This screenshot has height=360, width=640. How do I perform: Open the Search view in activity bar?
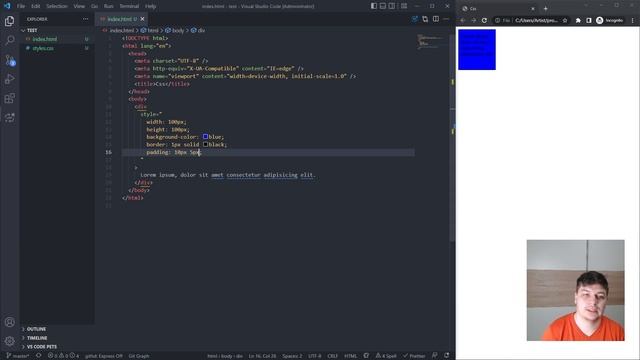coord(9,40)
